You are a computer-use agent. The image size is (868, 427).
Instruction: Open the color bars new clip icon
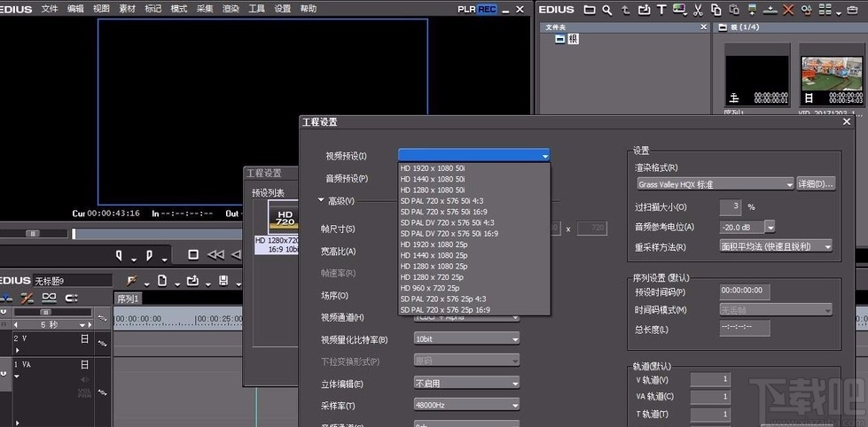(x=678, y=10)
